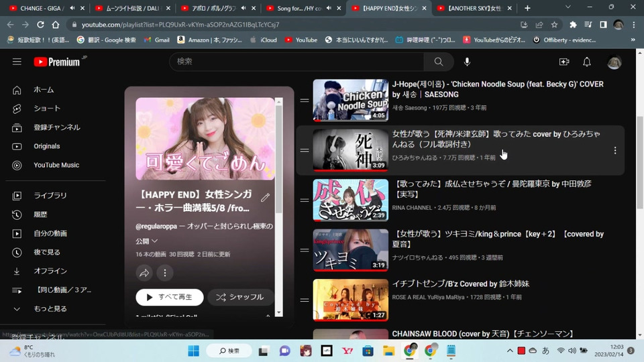644x362 pixels.
Task: Open the 세송 Saesong channel link
Action: coord(409,108)
